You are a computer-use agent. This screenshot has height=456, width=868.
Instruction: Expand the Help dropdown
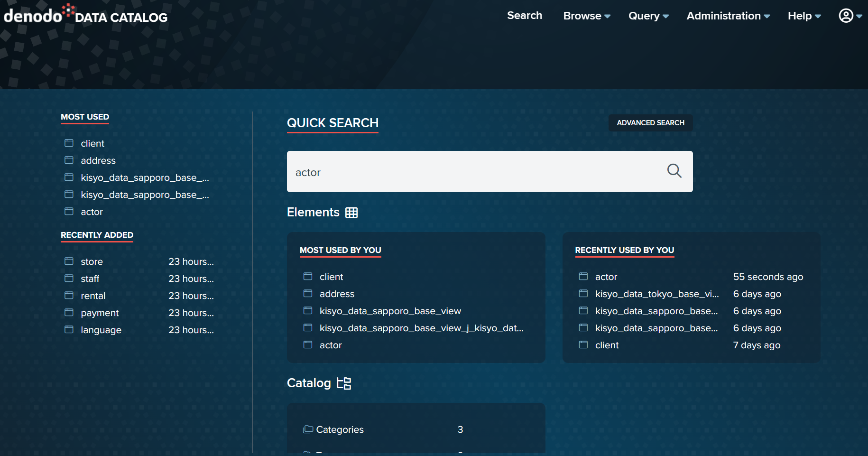click(x=803, y=16)
